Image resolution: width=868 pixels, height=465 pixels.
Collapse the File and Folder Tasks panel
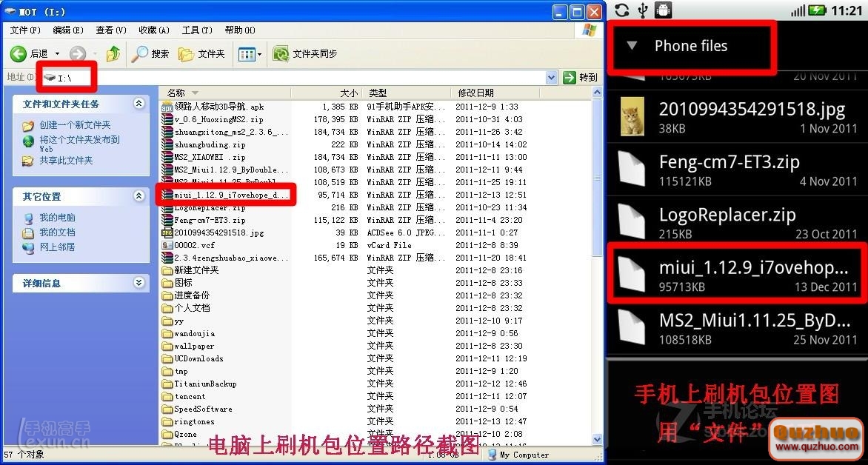tap(138, 104)
